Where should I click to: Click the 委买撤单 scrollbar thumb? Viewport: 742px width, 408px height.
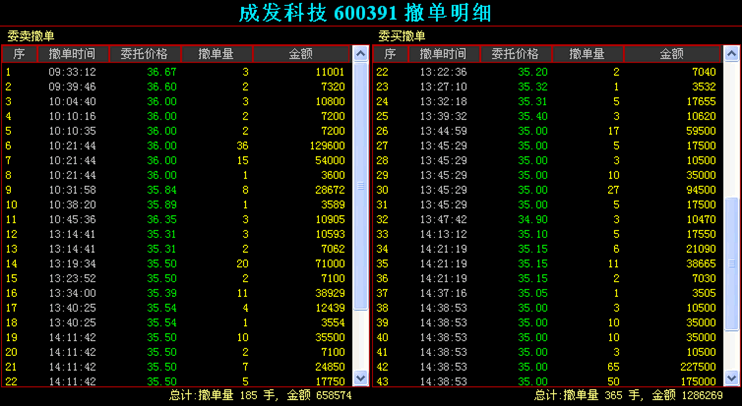[x=732, y=264]
